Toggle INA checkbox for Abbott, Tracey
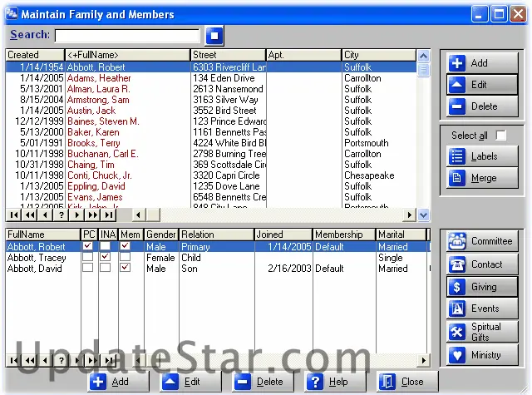Screen dimensions: 532x395 [x=106, y=257]
